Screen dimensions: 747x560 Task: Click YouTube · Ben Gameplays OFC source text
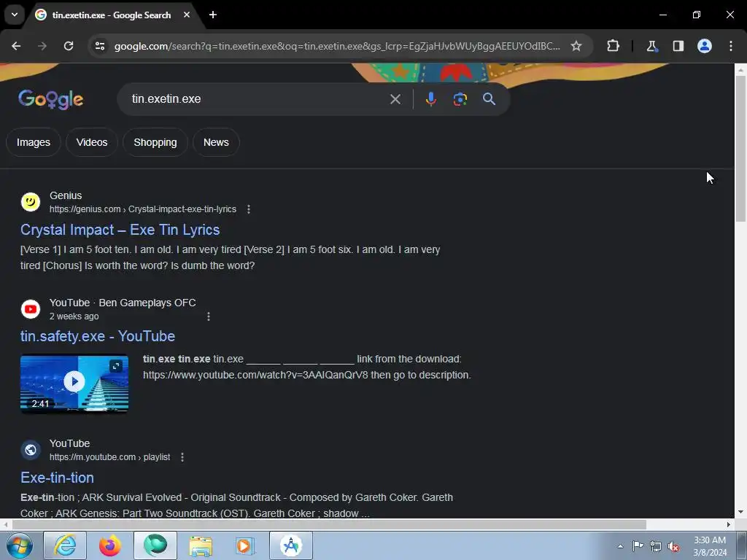123,303
